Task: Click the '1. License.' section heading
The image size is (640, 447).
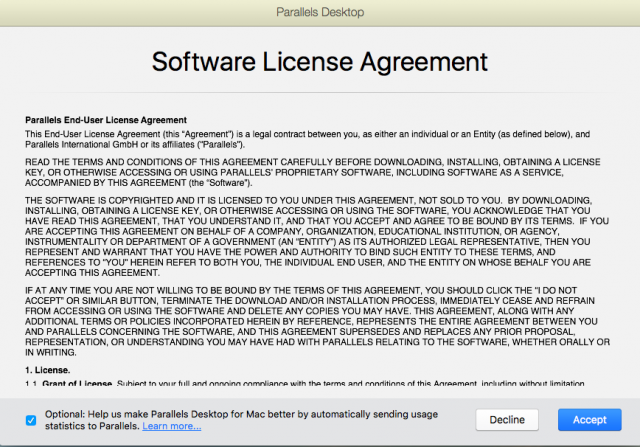Action: [47, 370]
